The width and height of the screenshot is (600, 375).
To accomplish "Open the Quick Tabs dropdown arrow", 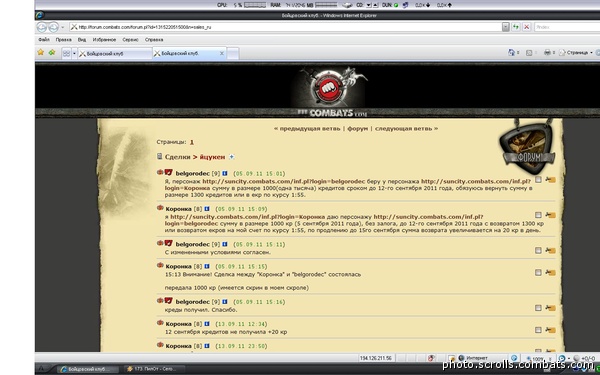I will [x=74, y=54].
